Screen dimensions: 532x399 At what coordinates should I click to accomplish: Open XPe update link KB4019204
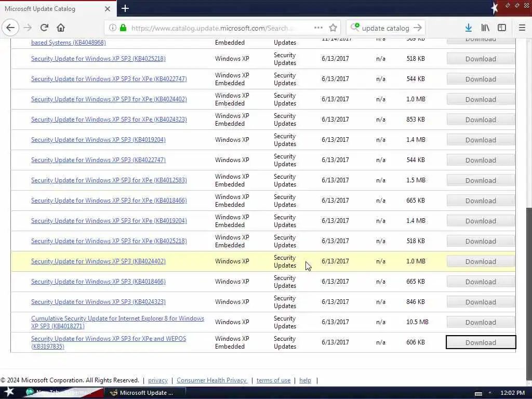(109, 221)
